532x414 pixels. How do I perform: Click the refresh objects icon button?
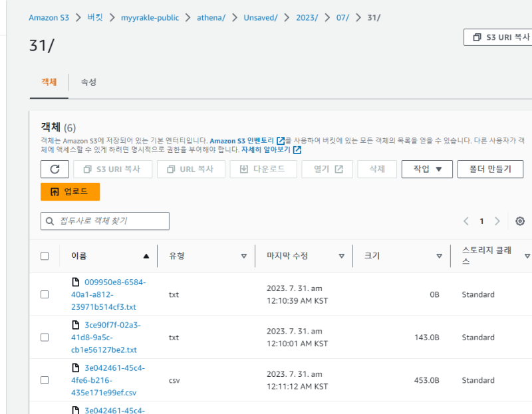tap(55, 169)
